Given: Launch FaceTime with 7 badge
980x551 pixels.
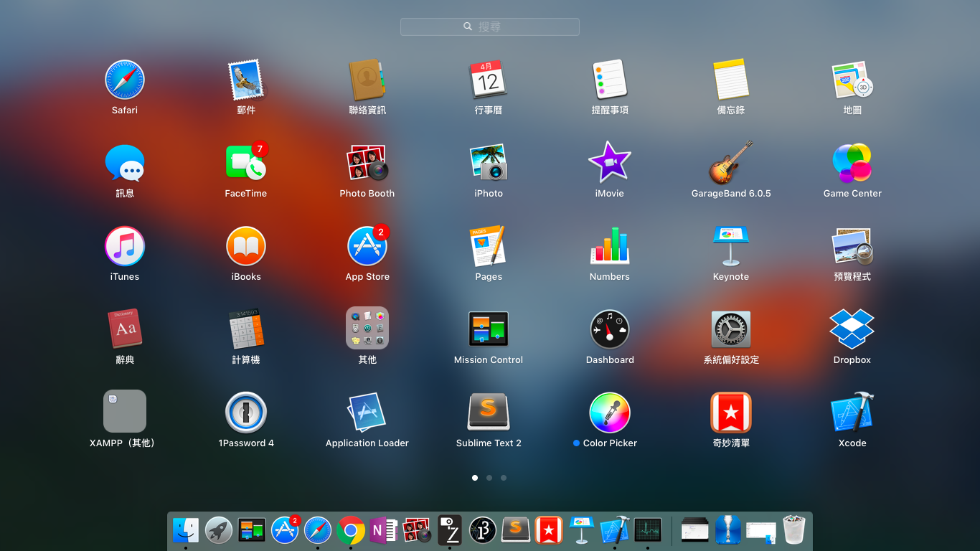Looking at the screenshot, I should (246, 163).
